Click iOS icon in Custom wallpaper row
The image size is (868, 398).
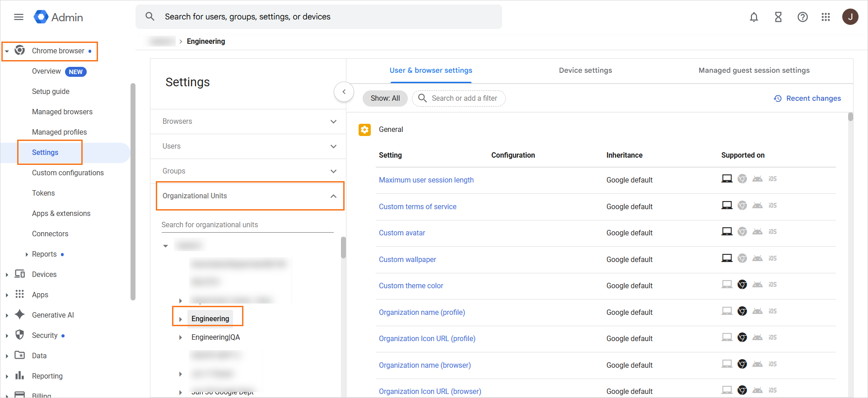coord(773,258)
